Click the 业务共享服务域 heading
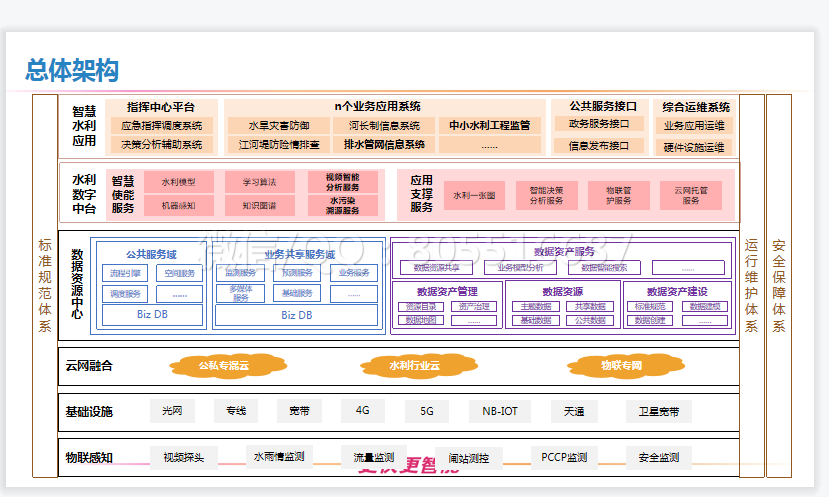 (x=300, y=254)
